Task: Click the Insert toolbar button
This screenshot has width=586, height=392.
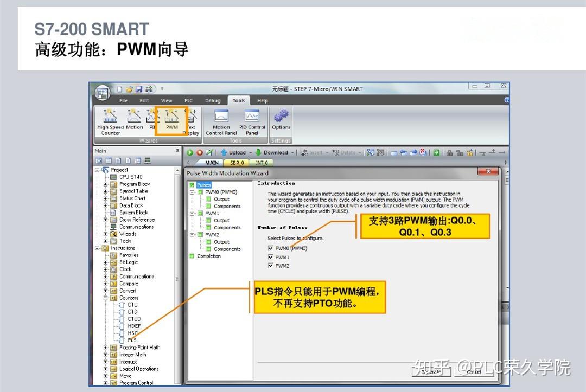Action: pyautogui.click(x=311, y=152)
